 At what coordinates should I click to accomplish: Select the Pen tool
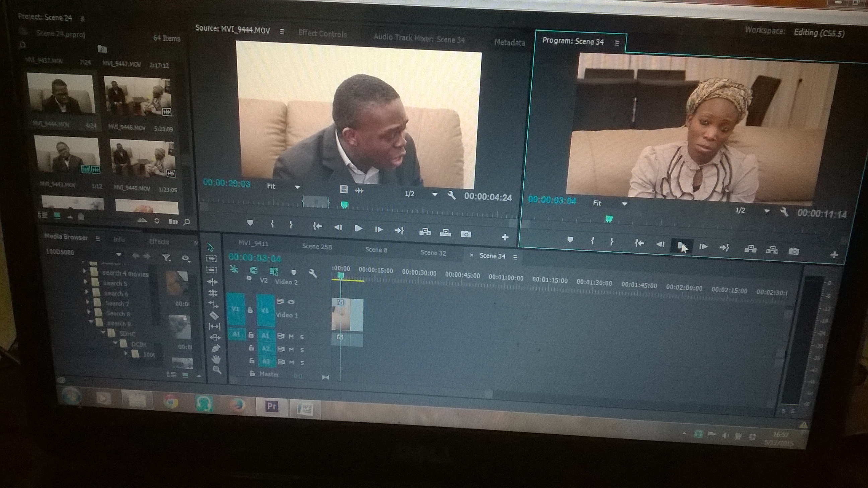[x=215, y=348]
